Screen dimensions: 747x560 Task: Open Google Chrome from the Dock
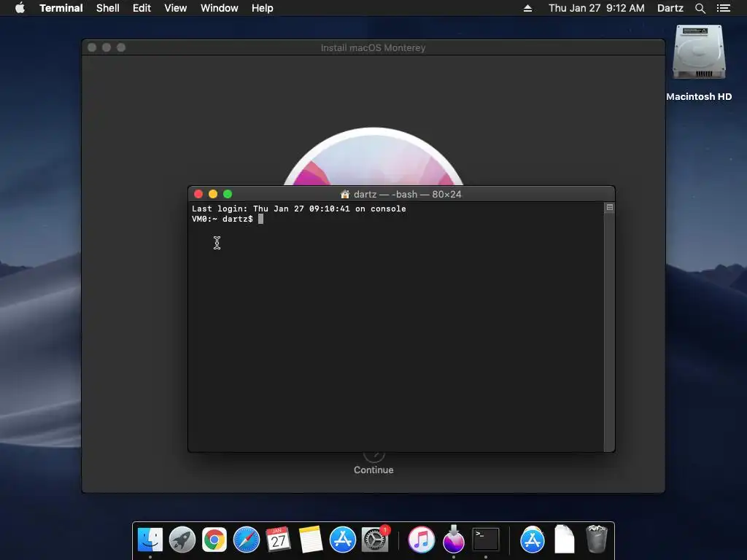[214, 540]
